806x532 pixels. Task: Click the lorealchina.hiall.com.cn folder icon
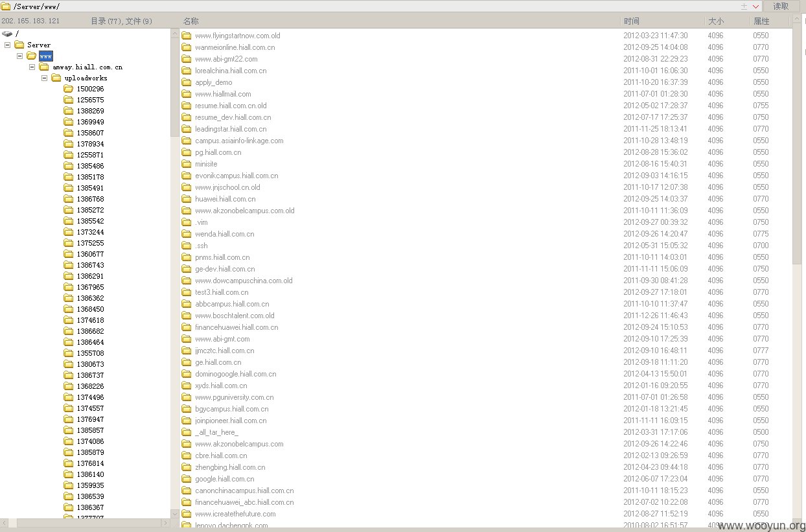pyautogui.click(x=187, y=71)
